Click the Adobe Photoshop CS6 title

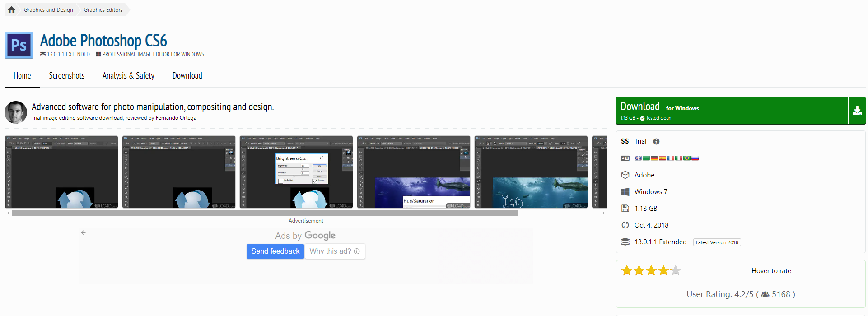click(103, 41)
